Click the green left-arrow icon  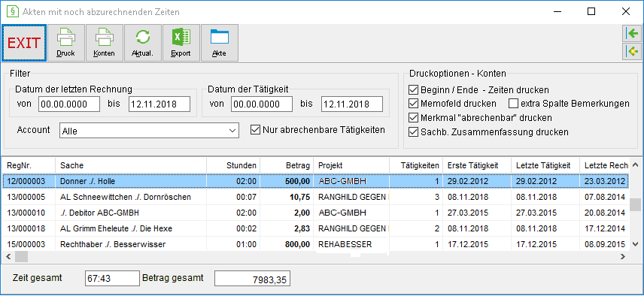tap(633, 34)
